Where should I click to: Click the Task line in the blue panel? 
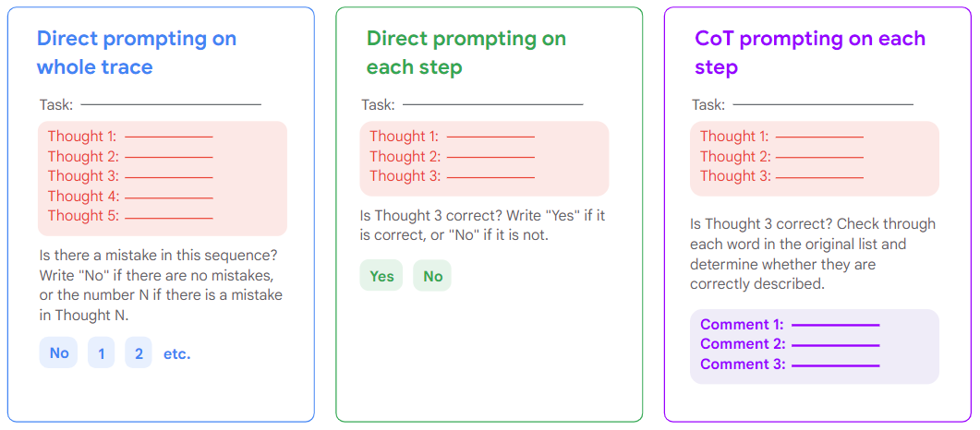click(150, 105)
